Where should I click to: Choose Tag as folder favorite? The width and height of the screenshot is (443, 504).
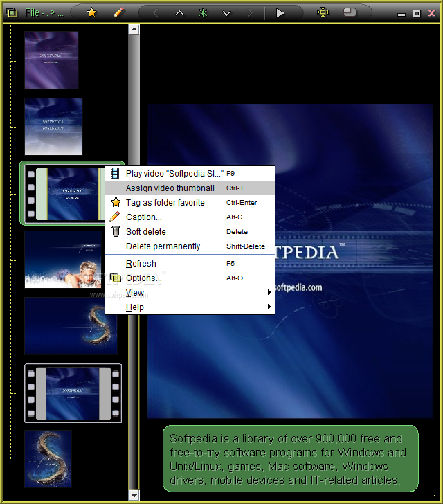tap(190, 202)
